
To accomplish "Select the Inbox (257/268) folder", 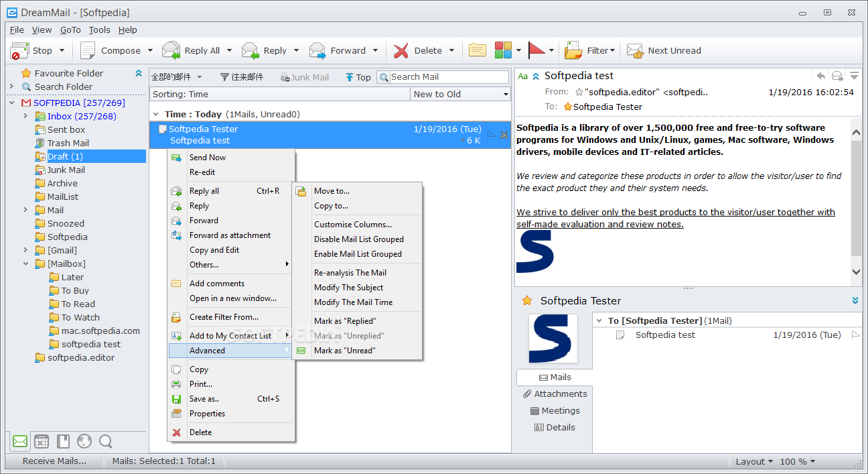I will (82, 117).
